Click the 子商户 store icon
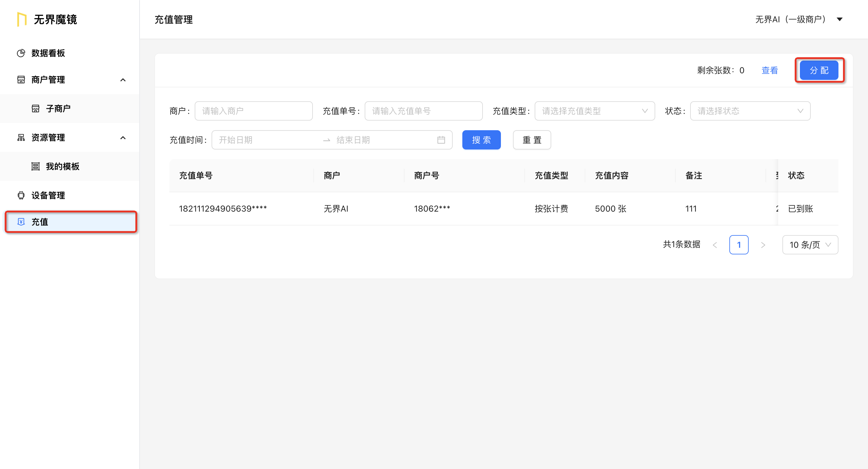This screenshot has height=469, width=868. [x=35, y=109]
